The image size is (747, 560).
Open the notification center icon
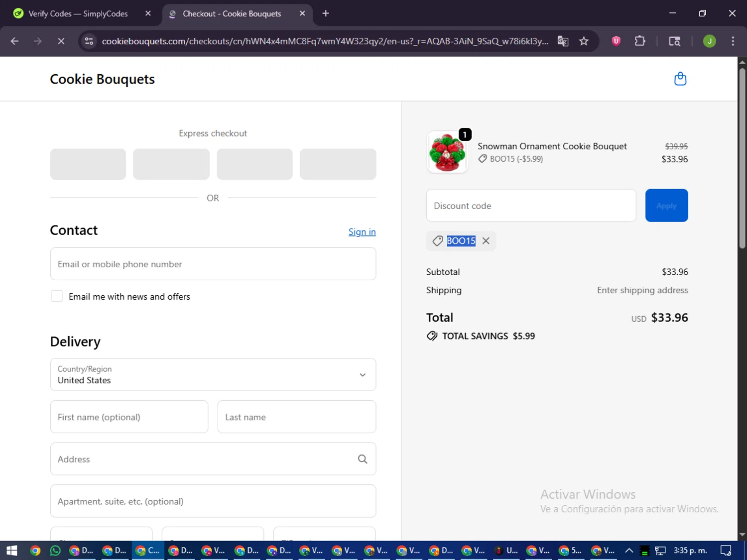coord(726,551)
